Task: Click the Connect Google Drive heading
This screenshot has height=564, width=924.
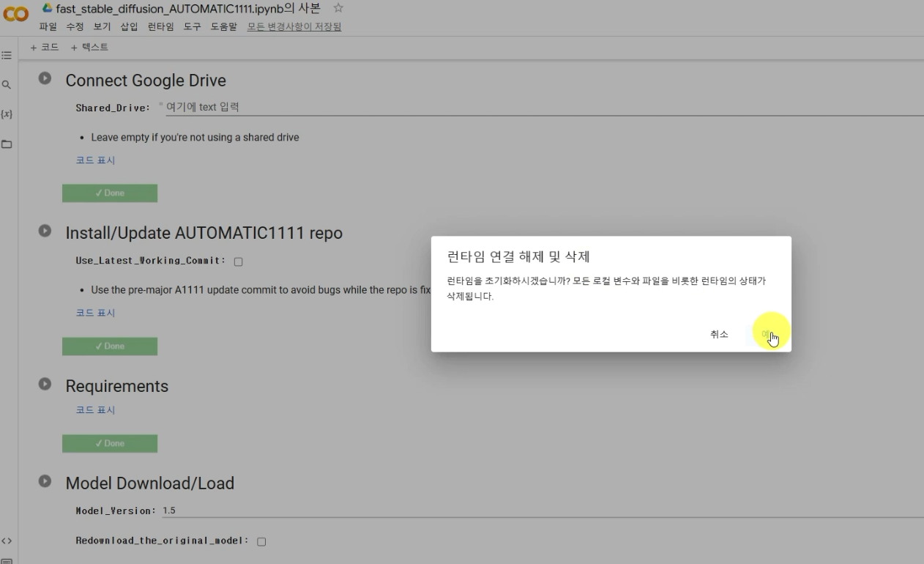Action: [146, 81]
